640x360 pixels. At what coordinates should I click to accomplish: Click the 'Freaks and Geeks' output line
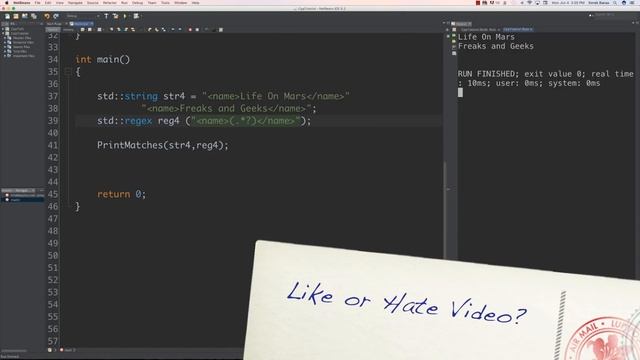pos(496,46)
